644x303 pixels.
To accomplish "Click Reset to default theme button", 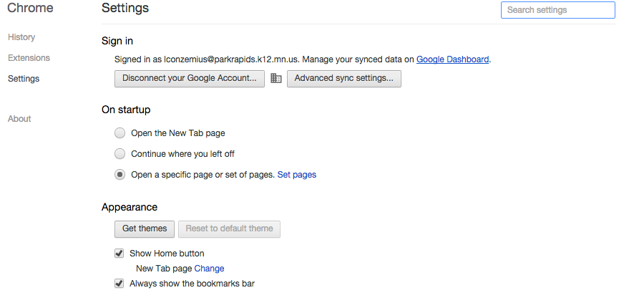I will 229,229.
